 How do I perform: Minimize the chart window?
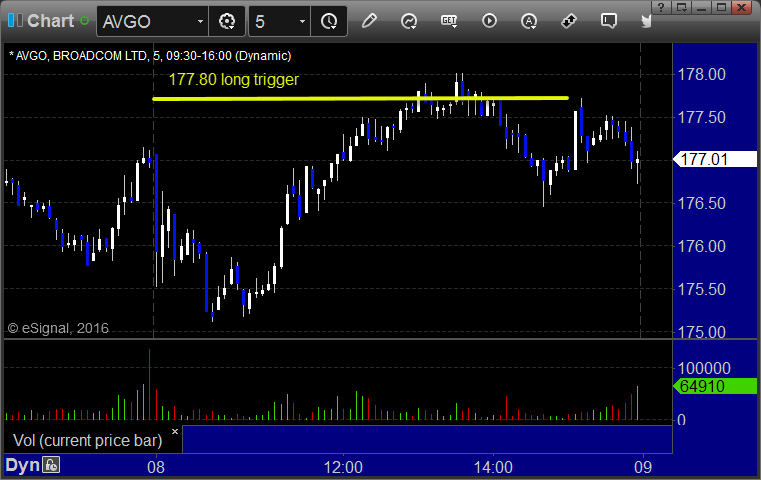(x=701, y=7)
